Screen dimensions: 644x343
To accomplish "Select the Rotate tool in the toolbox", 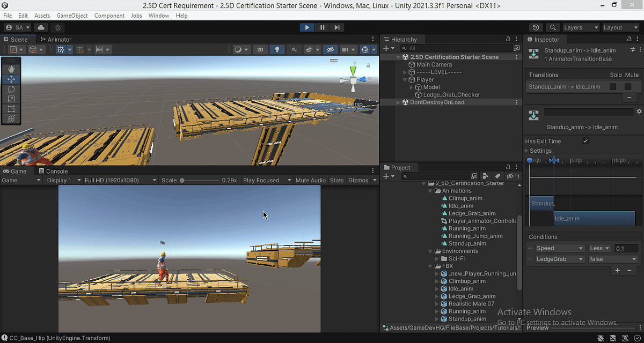I will click(11, 89).
